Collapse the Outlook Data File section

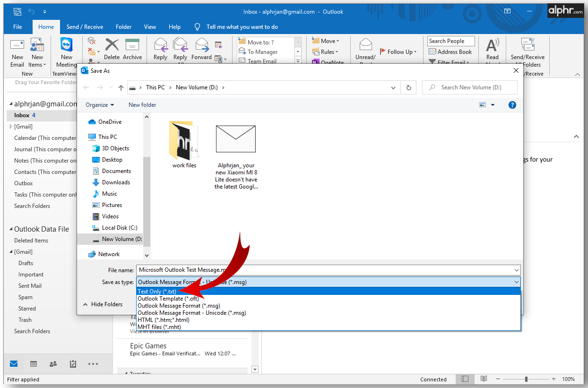coord(10,229)
